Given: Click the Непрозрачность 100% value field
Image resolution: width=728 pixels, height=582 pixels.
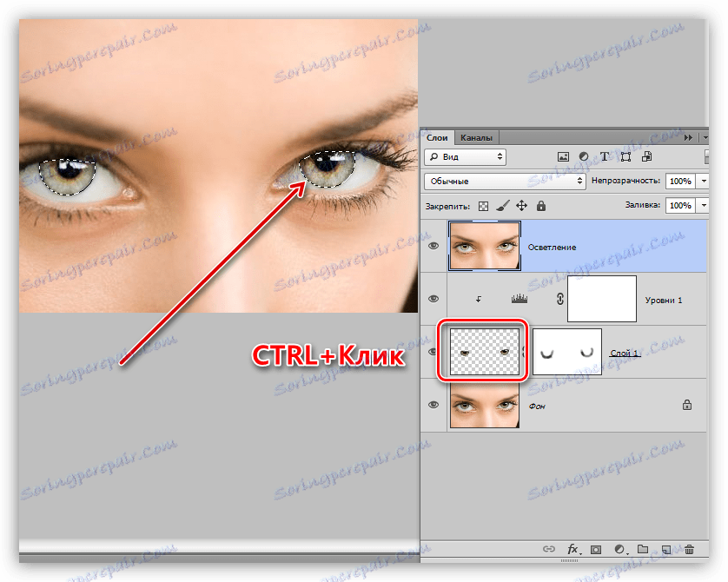Looking at the screenshot, I should (680, 181).
